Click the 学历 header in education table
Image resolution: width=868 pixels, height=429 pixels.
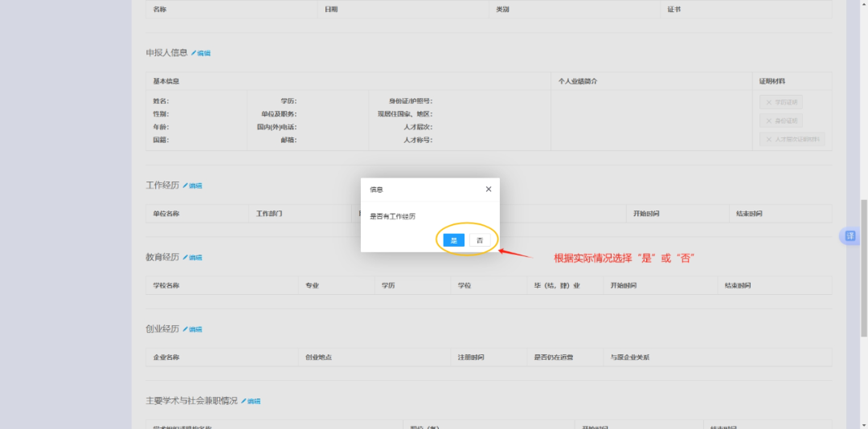[x=388, y=286]
